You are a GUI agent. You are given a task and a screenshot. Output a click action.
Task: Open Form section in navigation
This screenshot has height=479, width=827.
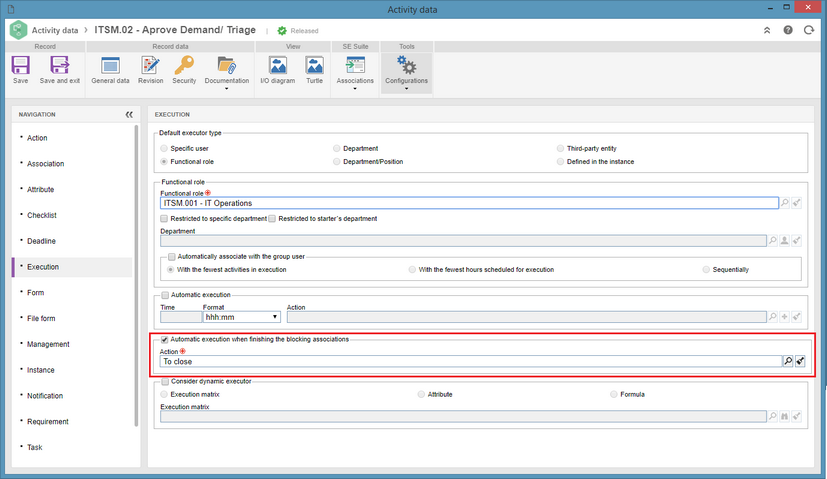point(35,293)
